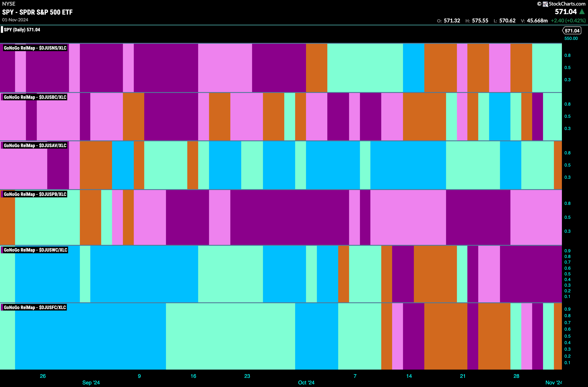Click the SPY - SPDR S&P 500 ETF title
The image size is (588, 387).
tap(37, 12)
